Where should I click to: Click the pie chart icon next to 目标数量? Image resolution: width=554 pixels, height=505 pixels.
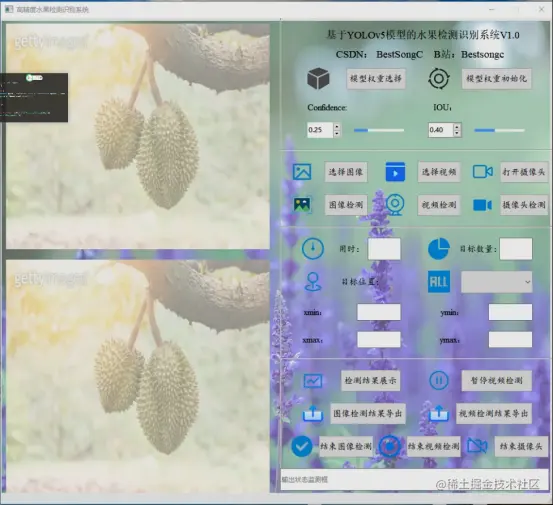click(438, 249)
